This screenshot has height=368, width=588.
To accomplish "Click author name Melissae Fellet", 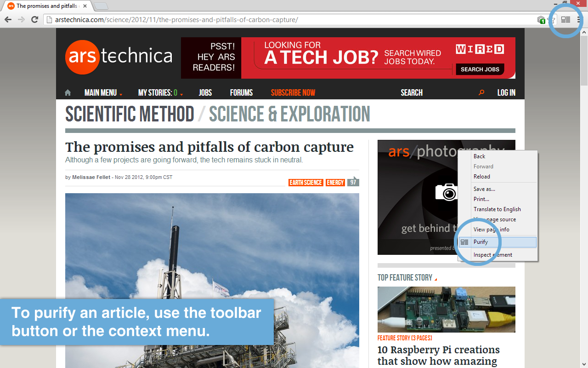I will click(91, 177).
